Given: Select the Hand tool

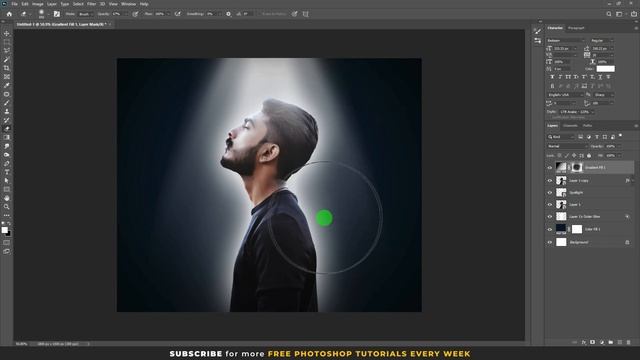Looking at the screenshot, I should coord(7,198).
